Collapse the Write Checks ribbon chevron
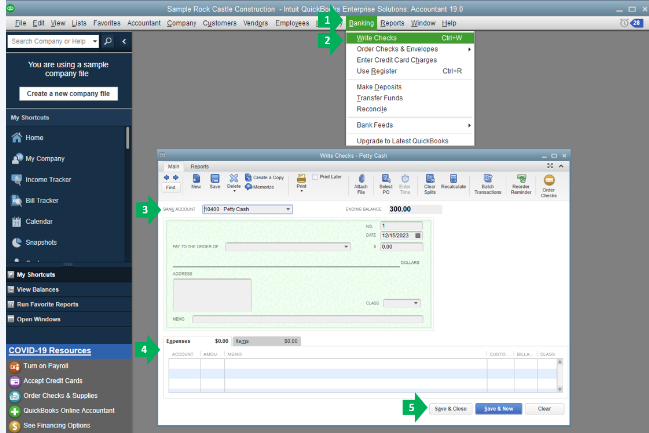Viewport: 649px width, 433px height. point(561,166)
